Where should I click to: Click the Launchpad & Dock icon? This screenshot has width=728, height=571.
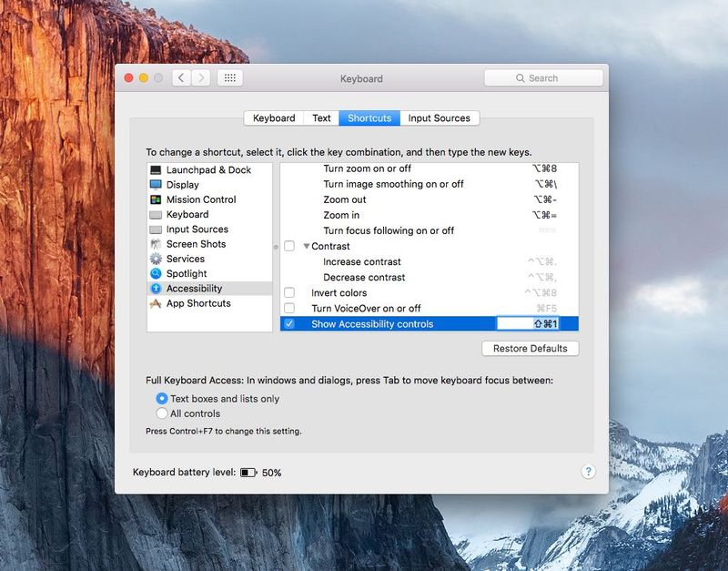tap(156, 170)
